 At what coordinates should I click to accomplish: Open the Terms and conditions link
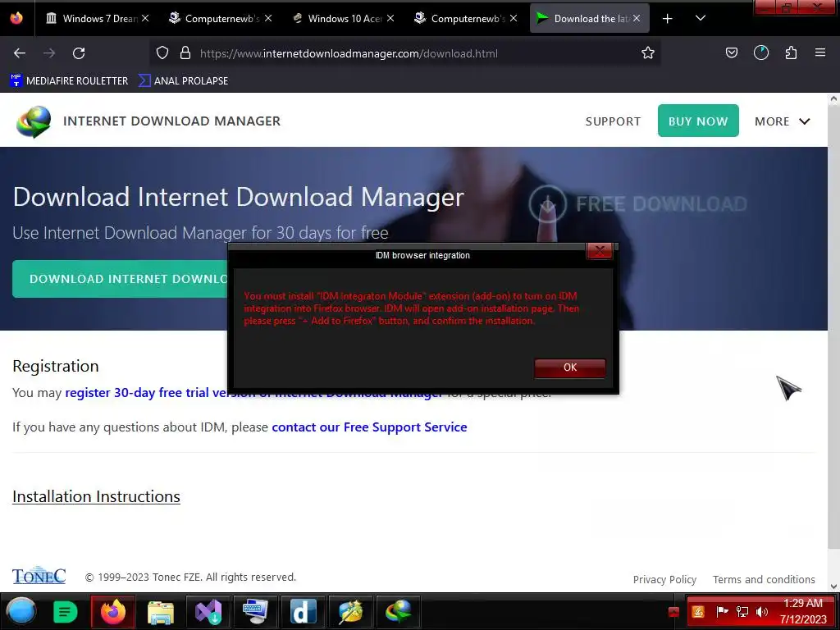coord(764,580)
